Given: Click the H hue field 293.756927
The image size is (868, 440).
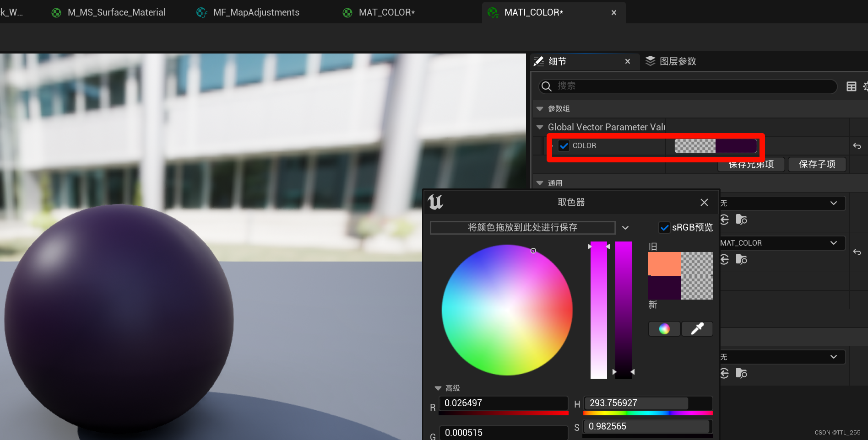Looking at the screenshot, I should click(x=648, y=403).
